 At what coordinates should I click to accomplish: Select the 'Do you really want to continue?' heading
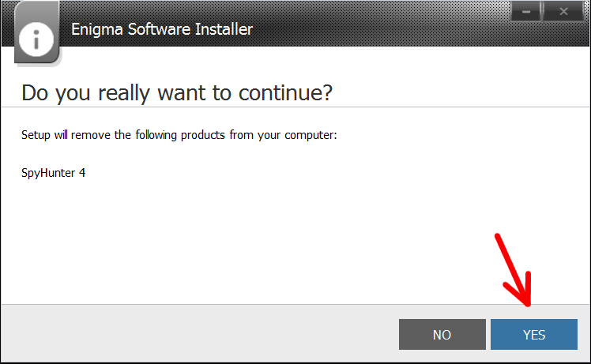click(177, 92)
